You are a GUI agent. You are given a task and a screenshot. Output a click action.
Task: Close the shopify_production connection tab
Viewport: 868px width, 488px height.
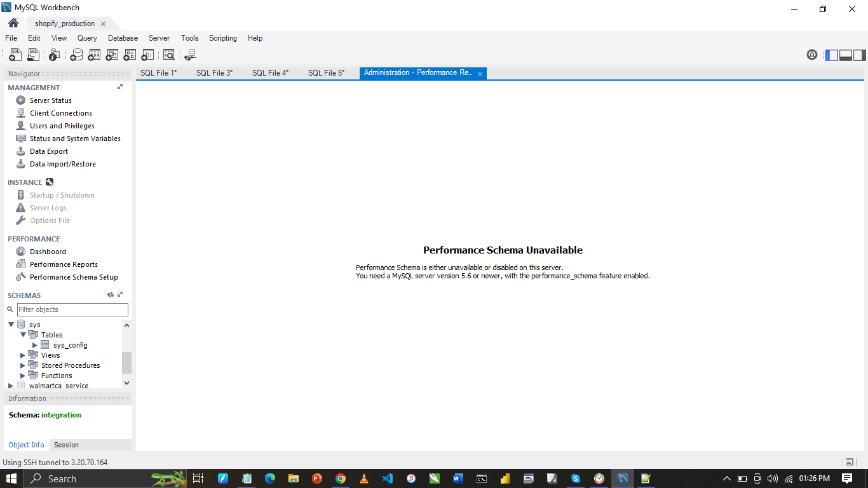pos(103,24)
